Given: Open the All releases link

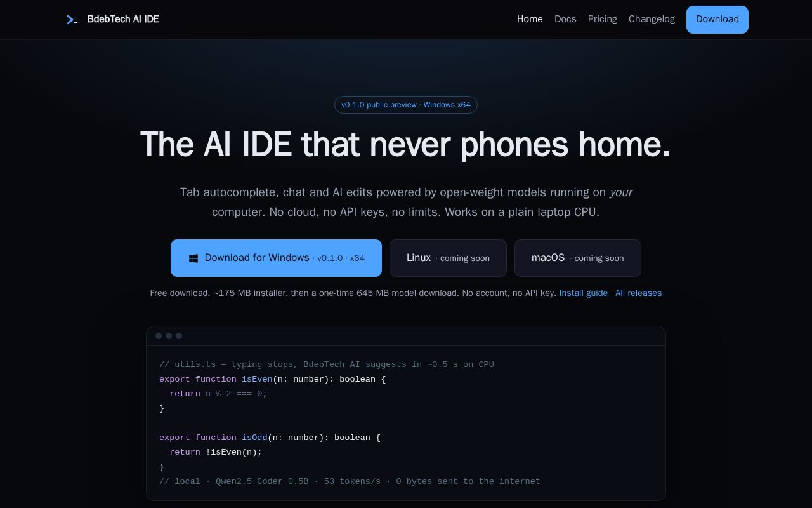Looking at the screenshot, I should pos(638,293).
